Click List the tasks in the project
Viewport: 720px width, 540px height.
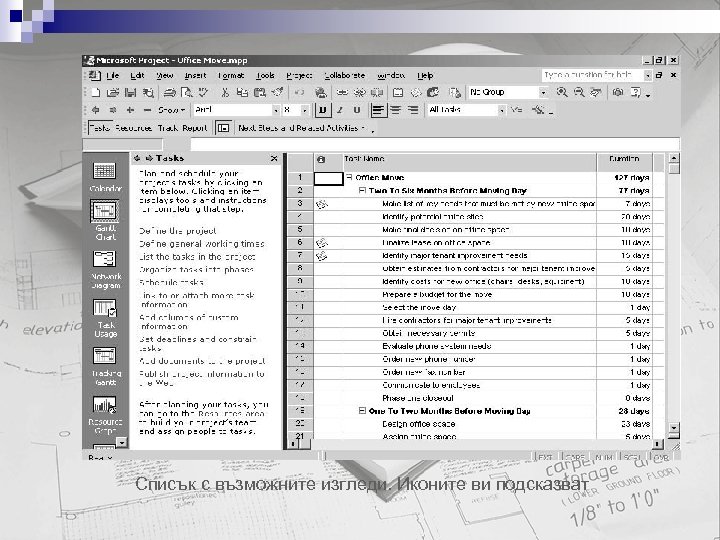tap(197, 257)
